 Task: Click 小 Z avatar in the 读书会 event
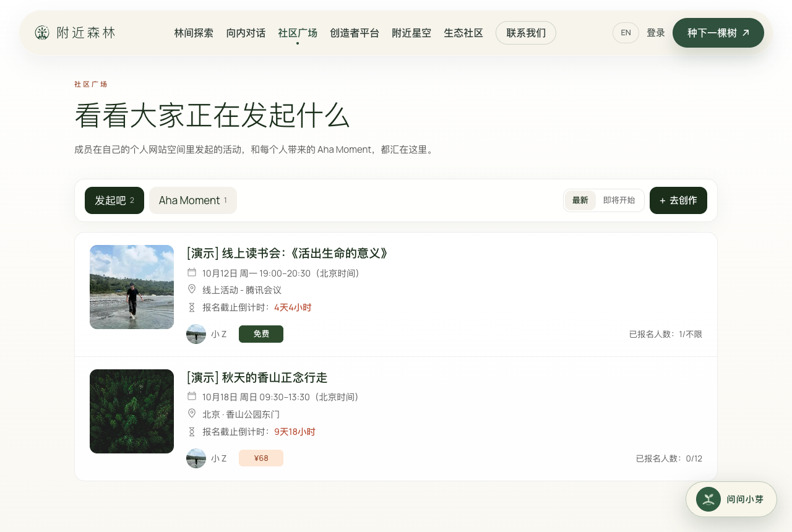coord(196,334)
